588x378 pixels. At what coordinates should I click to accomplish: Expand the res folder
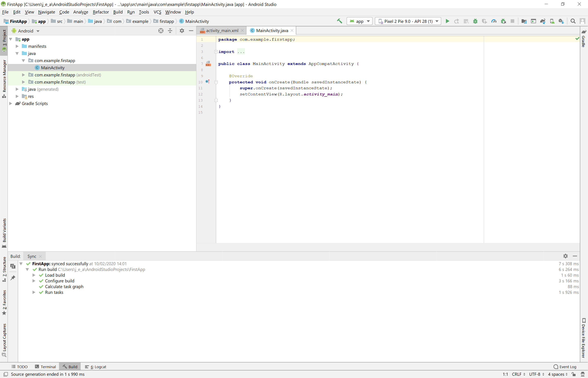tap(17, 96)
